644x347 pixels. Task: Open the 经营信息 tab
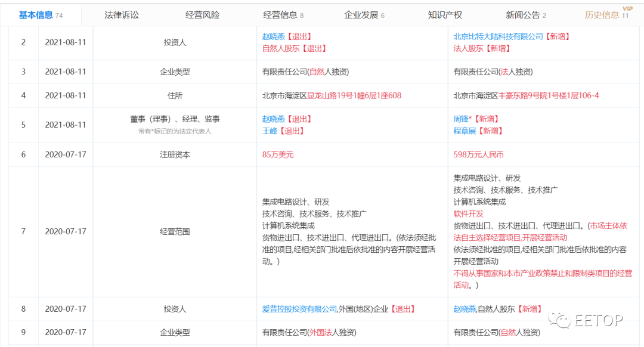click(283, 15)
